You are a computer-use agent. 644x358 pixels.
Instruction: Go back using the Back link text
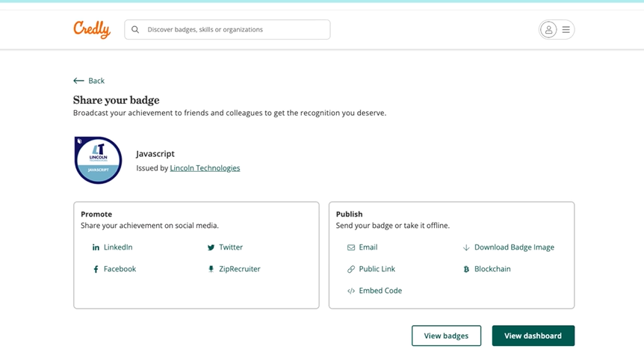coord(96,81)
